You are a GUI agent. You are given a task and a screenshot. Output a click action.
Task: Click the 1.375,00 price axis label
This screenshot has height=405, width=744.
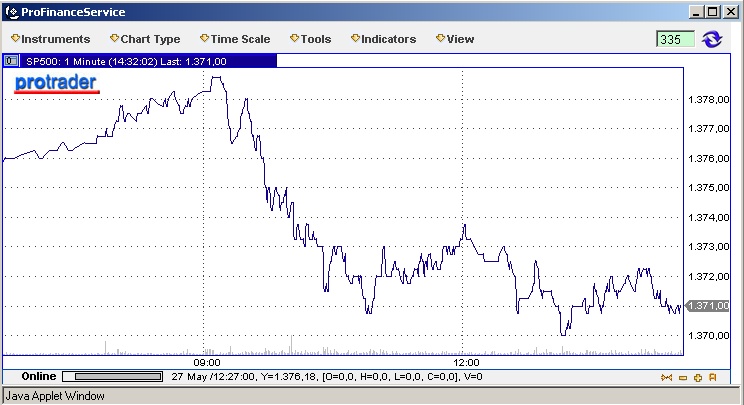click(708, 188)
